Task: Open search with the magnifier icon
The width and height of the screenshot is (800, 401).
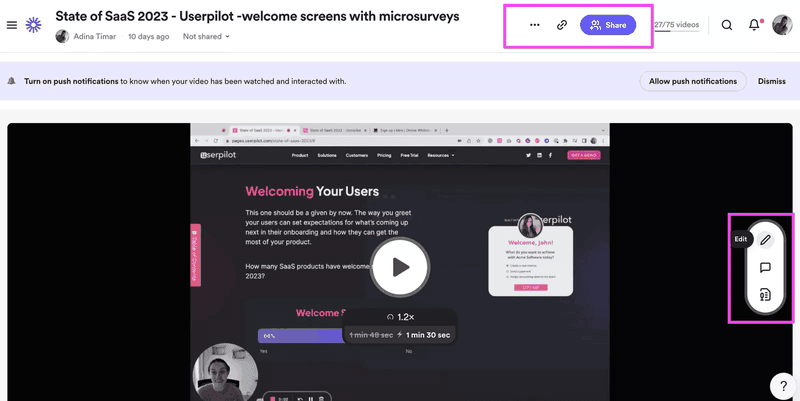Action: [x=727, y=25]
